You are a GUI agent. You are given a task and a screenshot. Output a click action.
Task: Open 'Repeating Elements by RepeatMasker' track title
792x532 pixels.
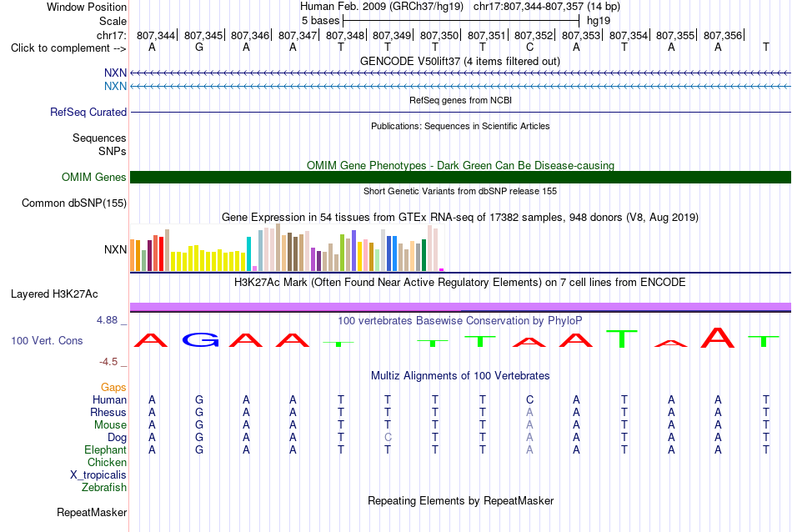click(x=460, y=500)
